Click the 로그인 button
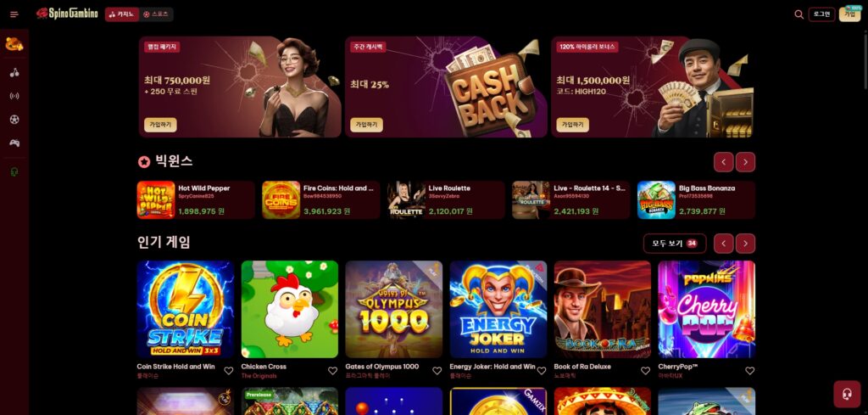Image resolution: width=868 pixels, height=415 pixels. (821, 14)
